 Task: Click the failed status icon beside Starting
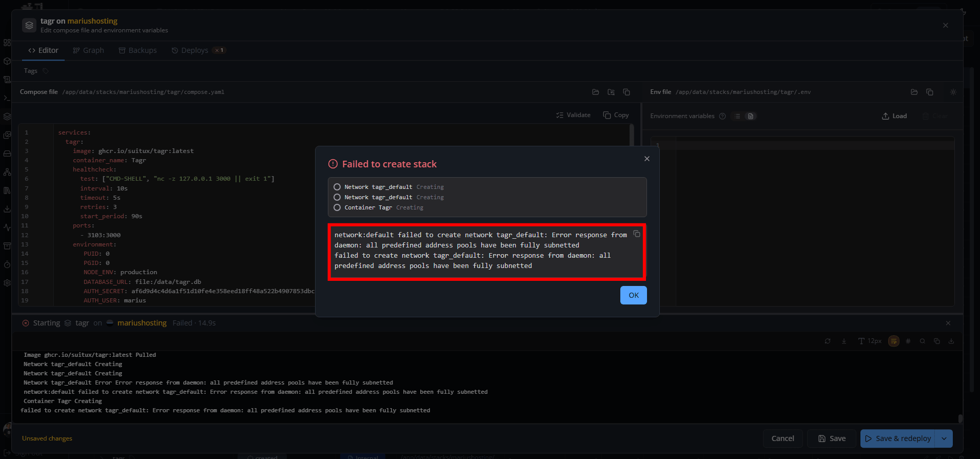26,323
